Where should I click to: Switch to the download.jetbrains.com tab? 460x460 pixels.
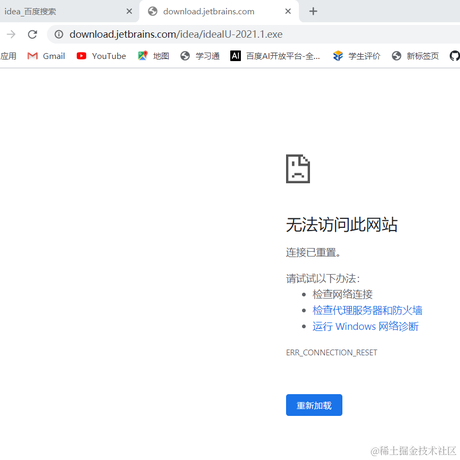click(x=219, y=11)
